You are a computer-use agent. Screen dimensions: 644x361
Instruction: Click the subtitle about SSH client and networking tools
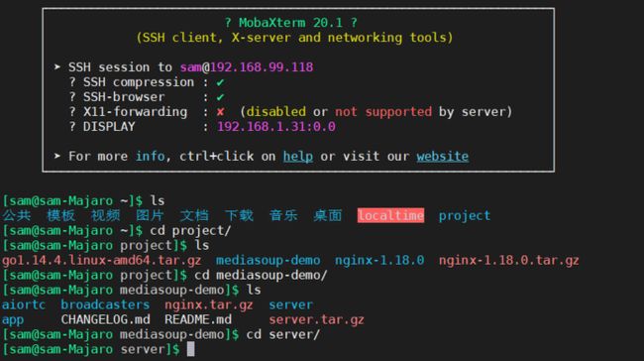pyautogui.click(x=294, y=38)
